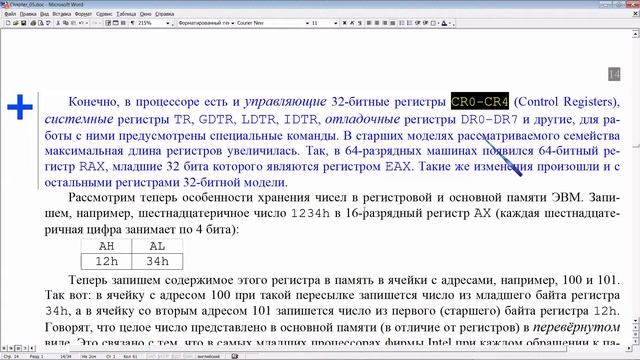The width and height of the screenshot is (640, 360).
Task: Click the highlighted CR0-CR4 text
Action: pyautogui.click(x=480, y=101)
